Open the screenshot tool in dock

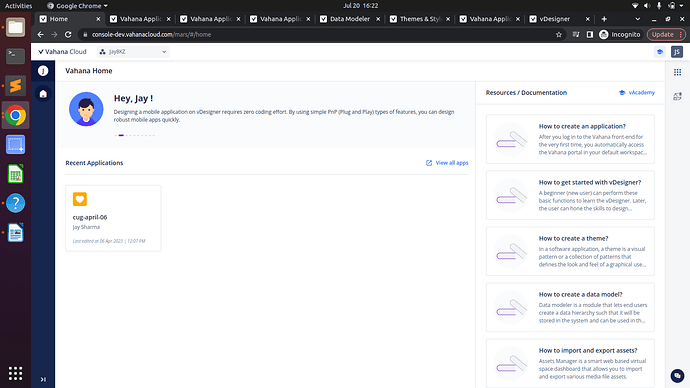15,145
